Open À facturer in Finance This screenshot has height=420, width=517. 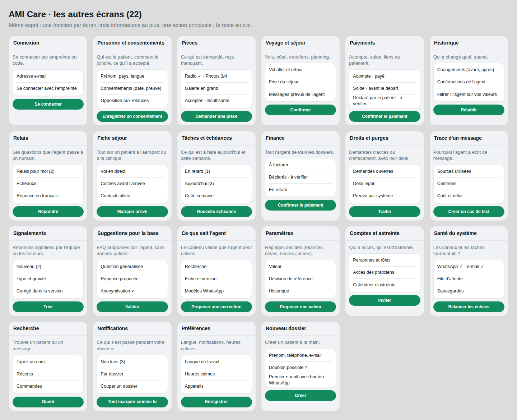(x=301, y=165)
